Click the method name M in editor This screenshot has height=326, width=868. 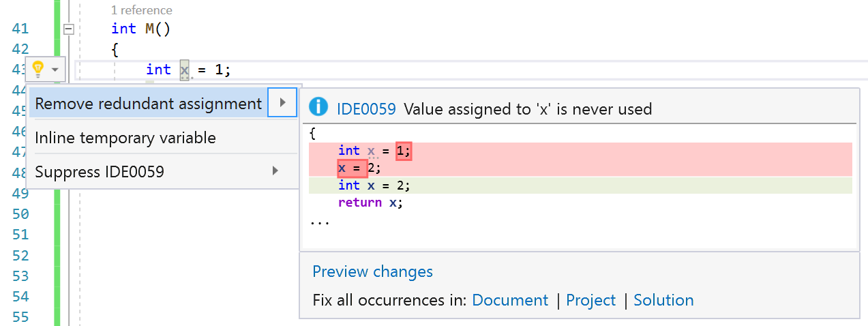point(150,29)
